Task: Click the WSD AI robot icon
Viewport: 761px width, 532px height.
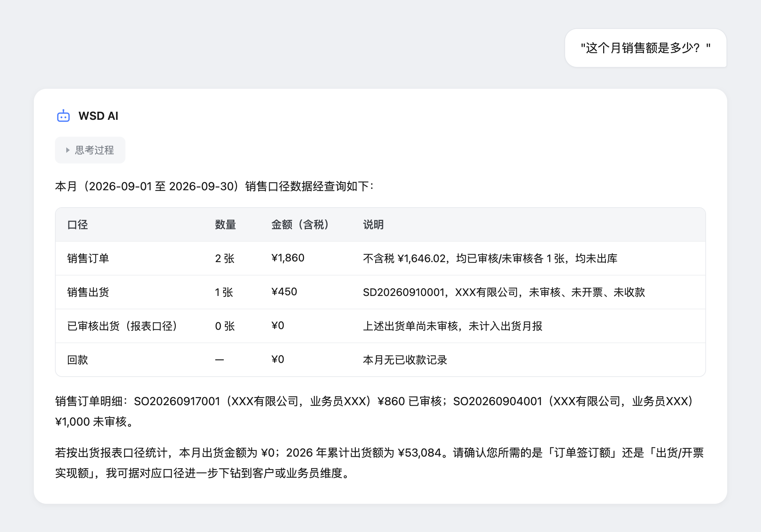Action: pos(63,116)
